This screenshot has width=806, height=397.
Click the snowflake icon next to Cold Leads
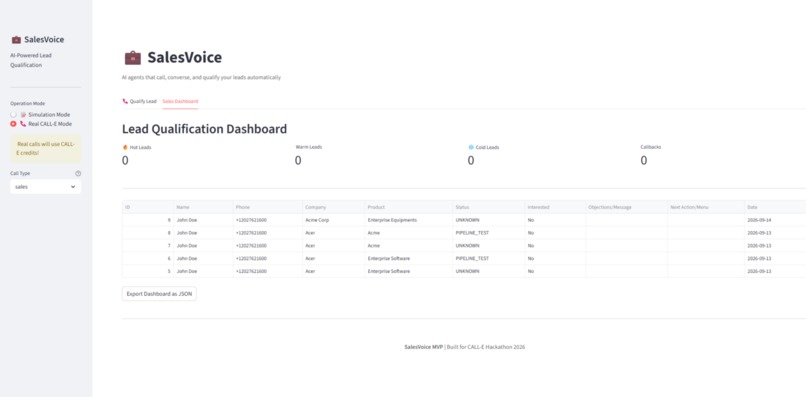point(471,147)
